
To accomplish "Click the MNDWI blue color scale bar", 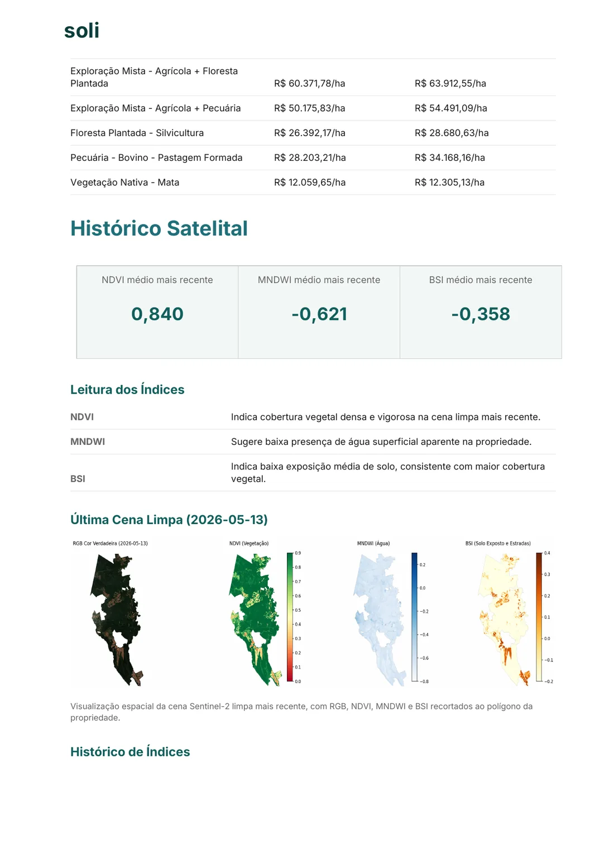I will coord(414,617).
